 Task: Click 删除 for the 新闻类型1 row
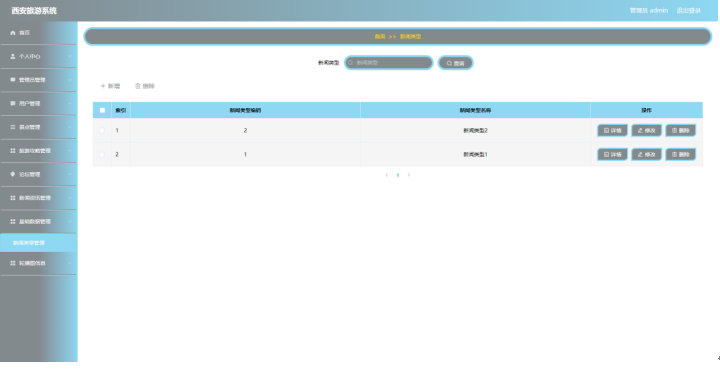681,154
